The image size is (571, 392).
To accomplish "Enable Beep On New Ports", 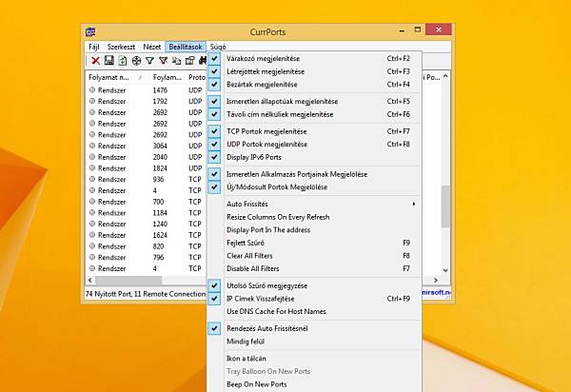I will (x=314, y=384).
